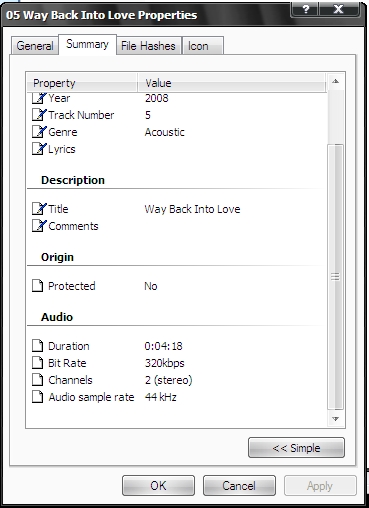The width and height of the screenshot is (369, 508).
Task: Click the << Simple button
Action: coord(296,448)
